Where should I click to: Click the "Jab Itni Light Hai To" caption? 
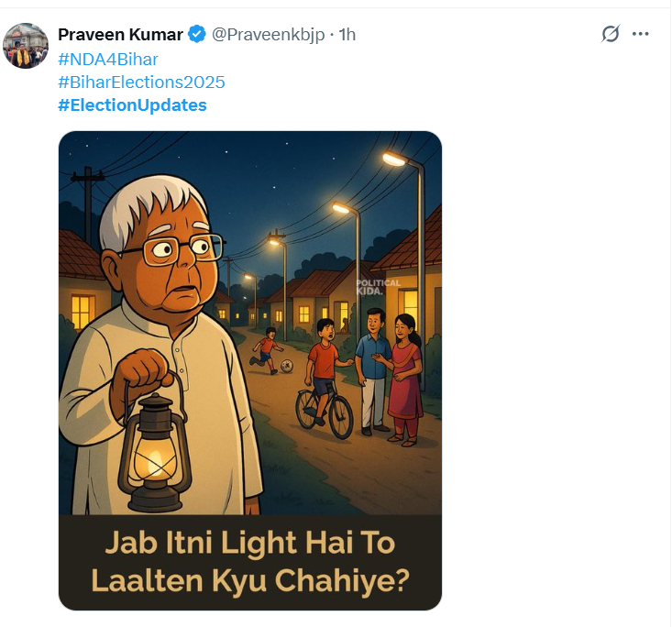coord(249,543)
